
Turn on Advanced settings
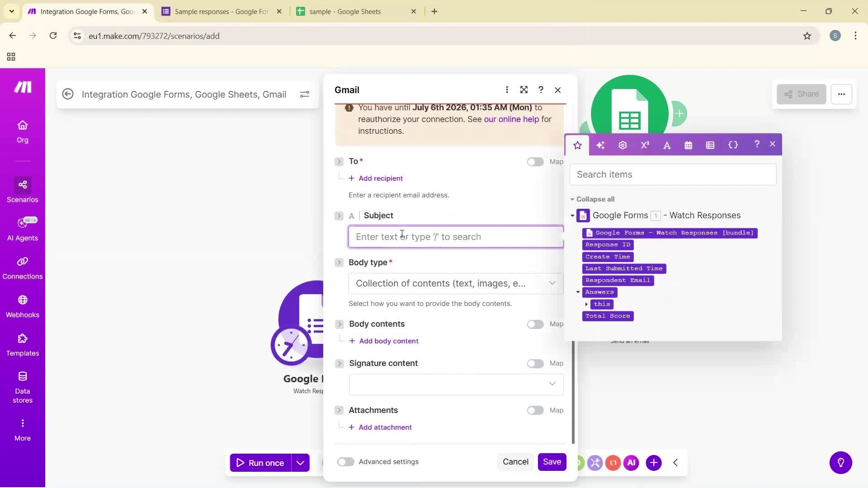pyautogui.click(x=345, y=462)
